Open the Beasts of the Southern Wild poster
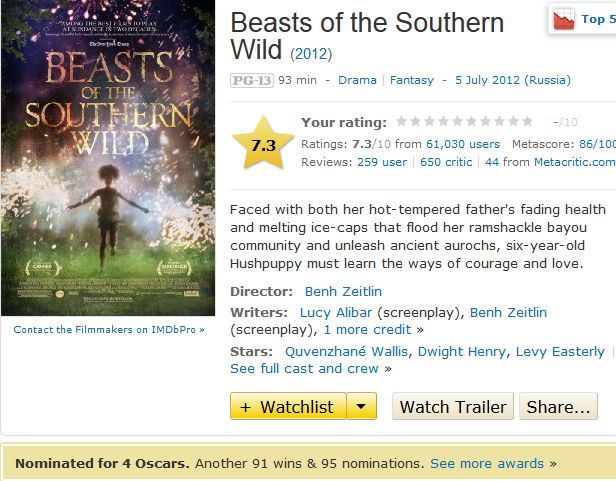This screenshot has height=481, width=616. click(108, 158)
